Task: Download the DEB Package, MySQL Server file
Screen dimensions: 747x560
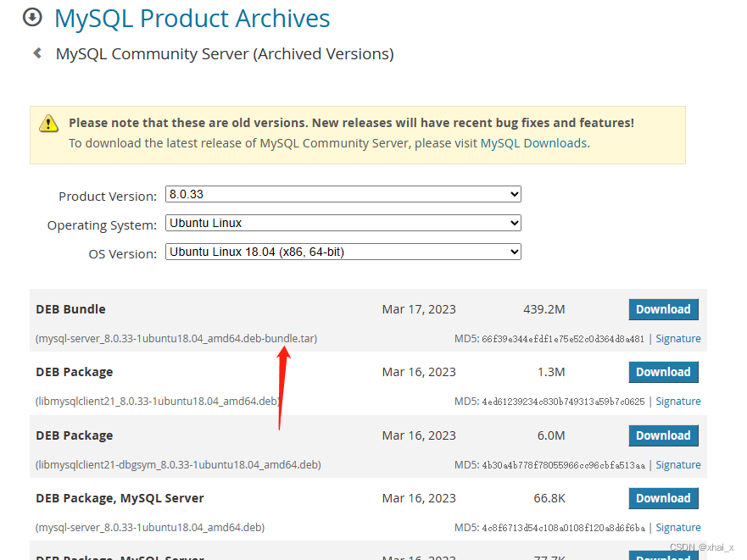Action: 663,498
